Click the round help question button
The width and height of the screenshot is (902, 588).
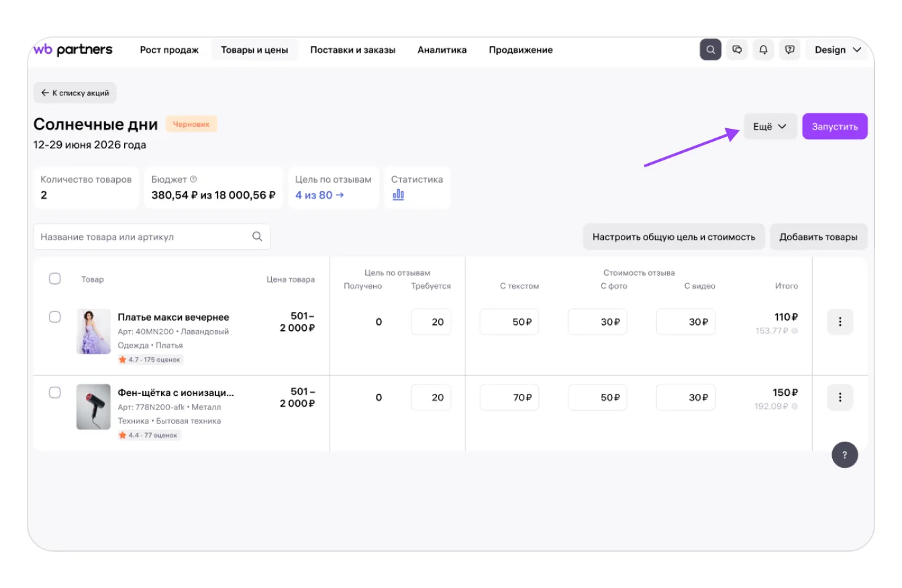click(x=845, y=454)
